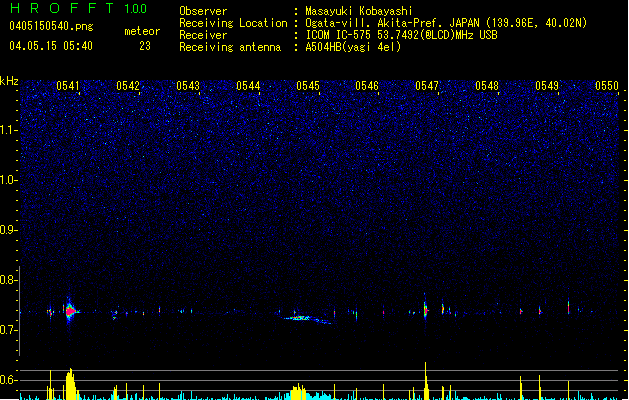Click the 'Receiver' field label

[x=203, y=35]
